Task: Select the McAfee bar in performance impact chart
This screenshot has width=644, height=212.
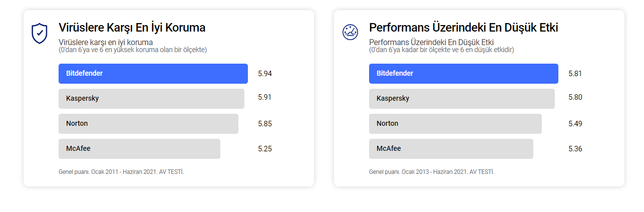Action: point(451,149)
